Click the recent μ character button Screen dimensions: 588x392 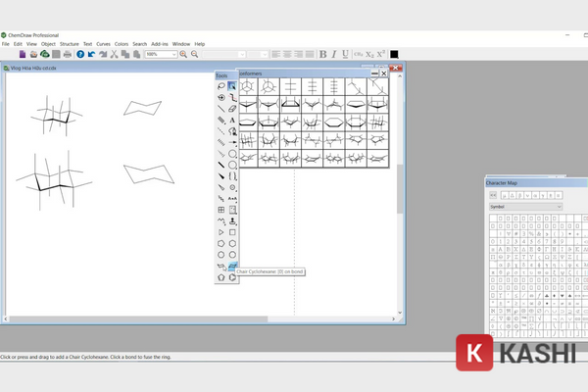(505, 195)
